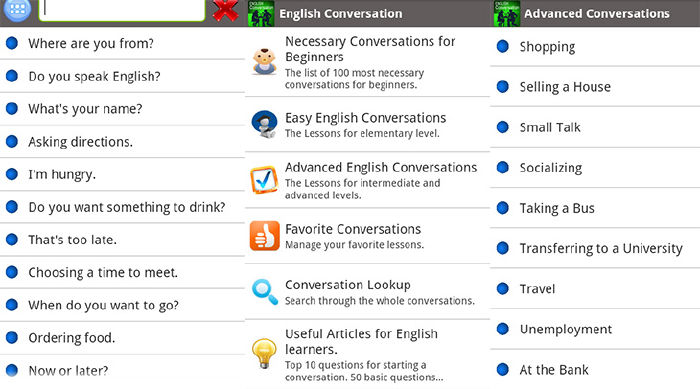
Task: Open 'Transferring to a University' conversation
Action: click(595, 248)
